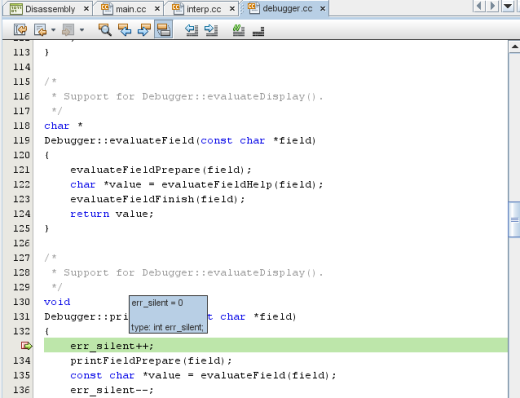
Task: Click 'err_silent++;' on highlighted line
Action: (112, 346)
